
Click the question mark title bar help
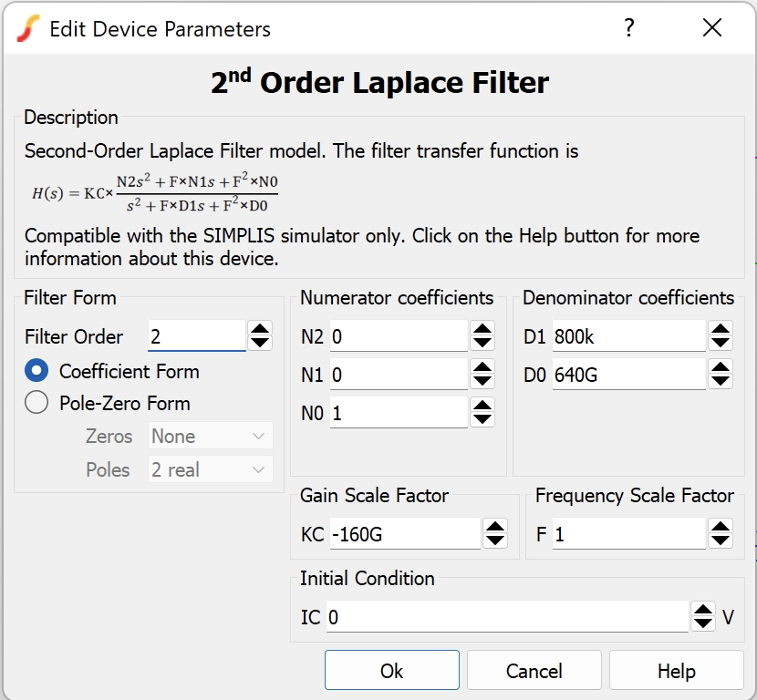coord(629,28)
